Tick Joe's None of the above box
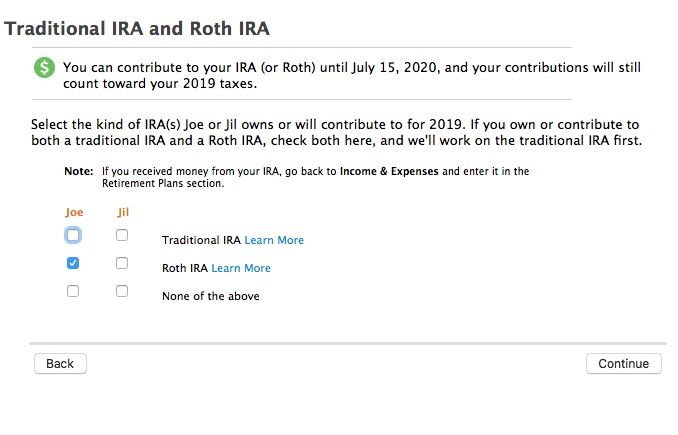The image size is (678, 435). tap(73, 292)
